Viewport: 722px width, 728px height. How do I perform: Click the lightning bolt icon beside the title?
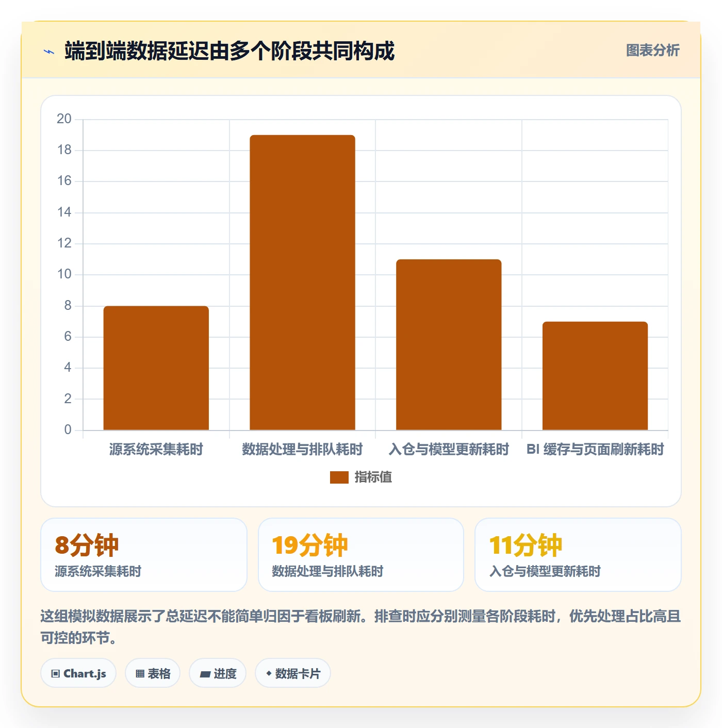(49, 52)
